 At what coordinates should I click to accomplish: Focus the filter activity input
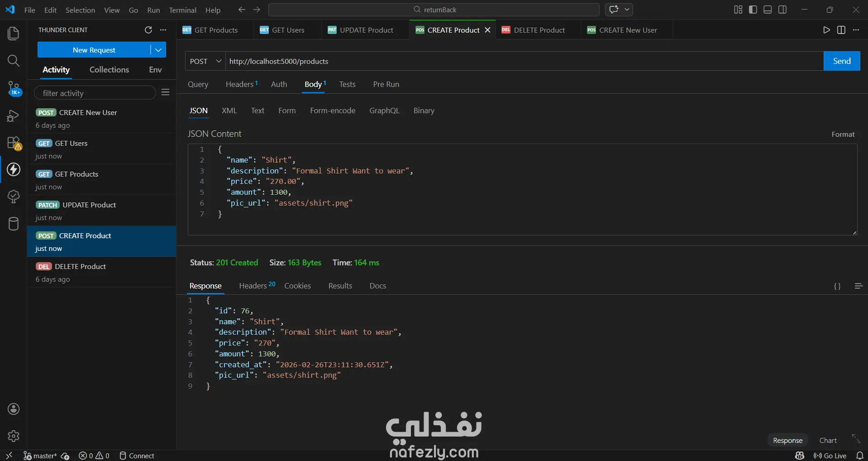(x=95, y=93)
